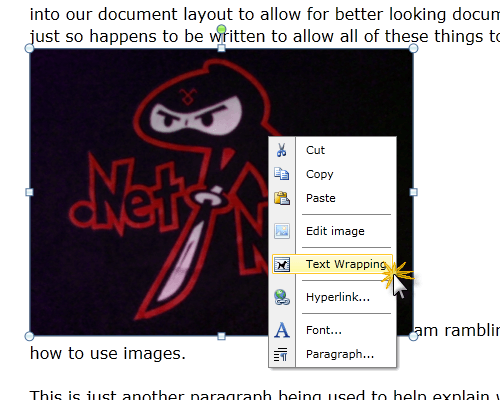500x400 pixels.
Task: Open the Paragraph... menu entry
Action: (x=333, y=354)
